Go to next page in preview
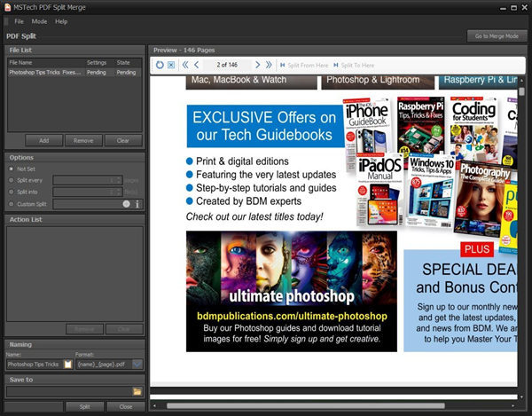This screenshot has height=416, width=532. click(258, 65)
